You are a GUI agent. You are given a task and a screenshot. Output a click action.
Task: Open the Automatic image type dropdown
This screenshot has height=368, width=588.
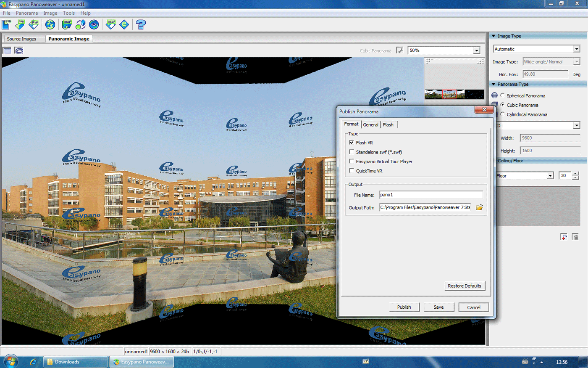coord(577,49)
